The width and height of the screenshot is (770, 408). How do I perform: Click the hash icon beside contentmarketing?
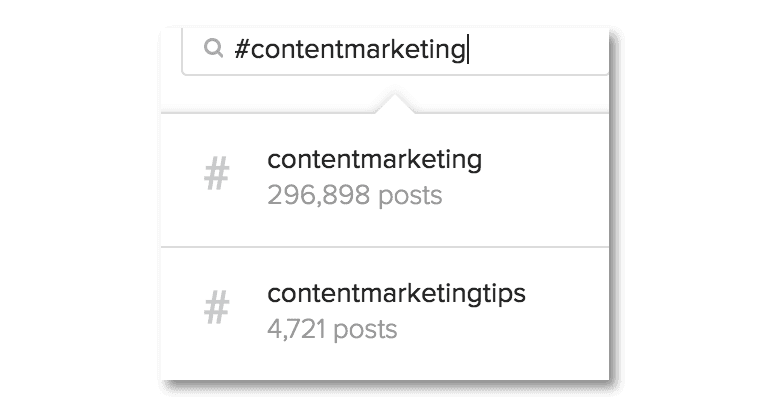coord(216,176)
